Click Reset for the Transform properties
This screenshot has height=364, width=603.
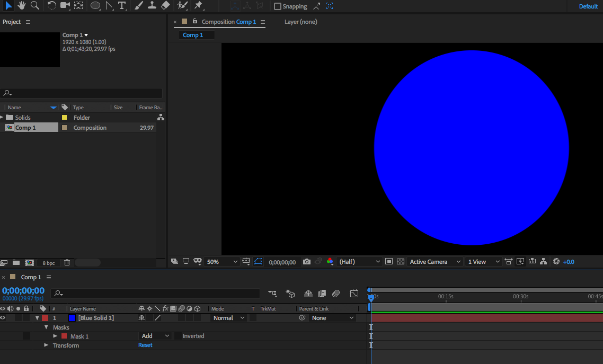click(x=145, y=345)
